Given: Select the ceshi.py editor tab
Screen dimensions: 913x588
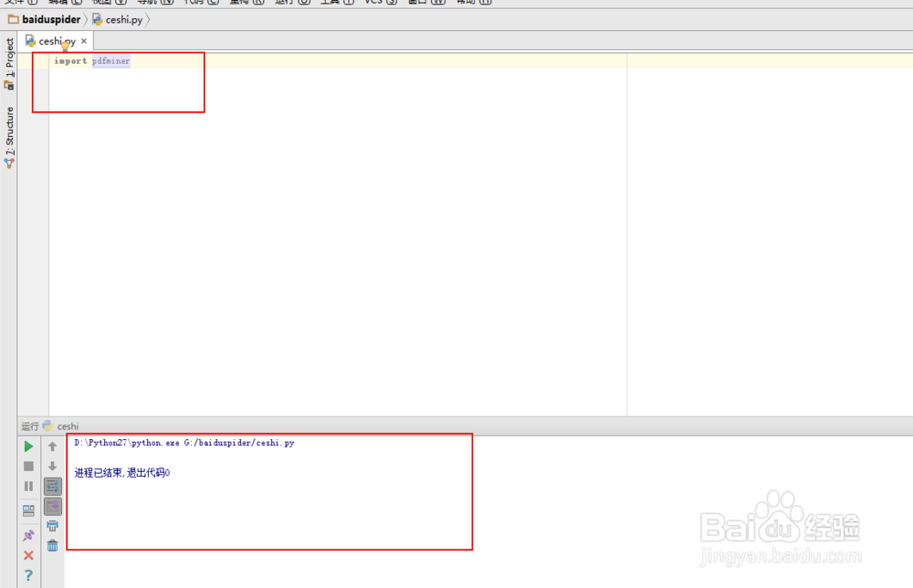Looking at the screenshot, I should (x=56, y=41).
